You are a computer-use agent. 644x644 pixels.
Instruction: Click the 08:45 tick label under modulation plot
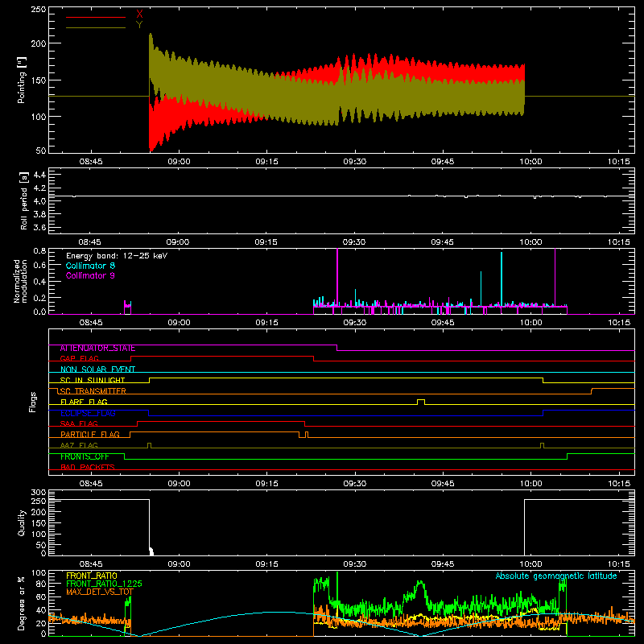tap(91, 323)
